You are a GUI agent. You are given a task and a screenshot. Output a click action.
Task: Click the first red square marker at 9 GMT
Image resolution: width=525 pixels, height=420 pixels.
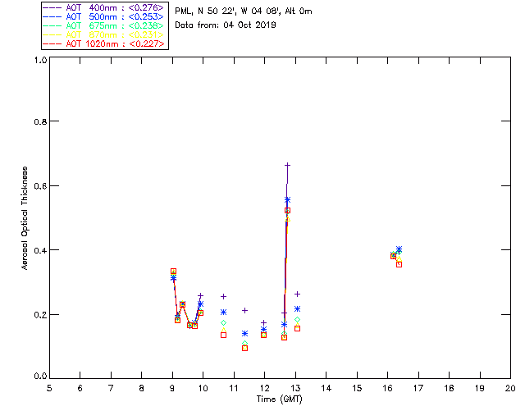click(173, 272)
